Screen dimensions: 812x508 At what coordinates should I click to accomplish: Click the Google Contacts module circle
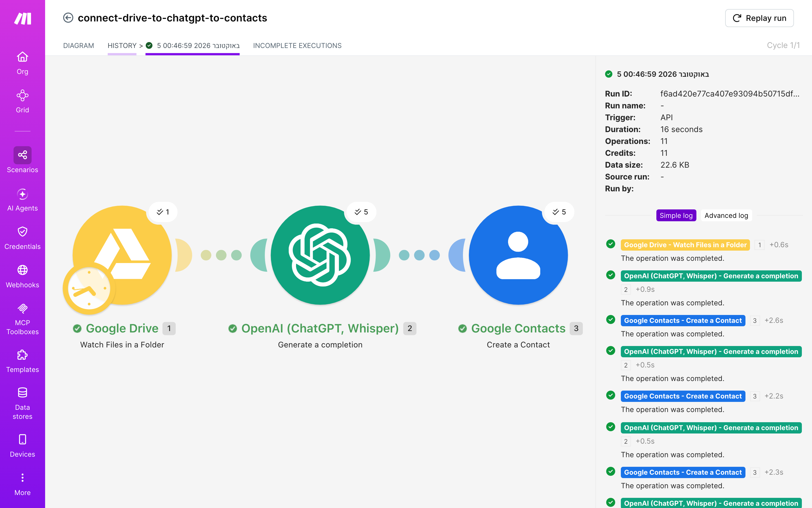coord(518,255)
